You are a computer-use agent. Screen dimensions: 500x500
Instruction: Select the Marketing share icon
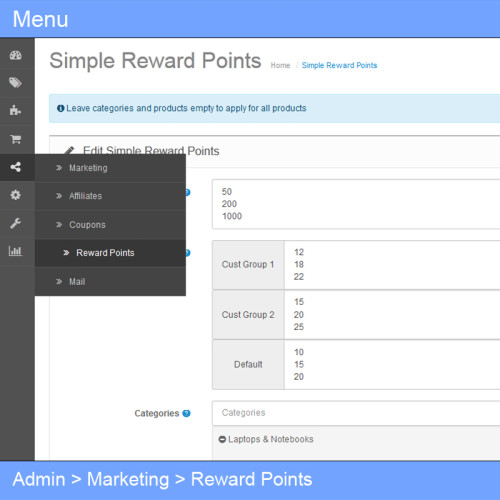point(16,167)
